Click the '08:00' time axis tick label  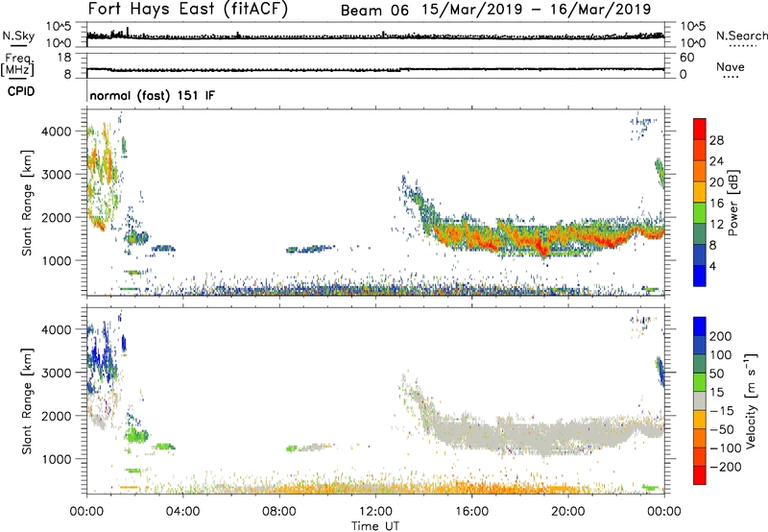(279, 512)
